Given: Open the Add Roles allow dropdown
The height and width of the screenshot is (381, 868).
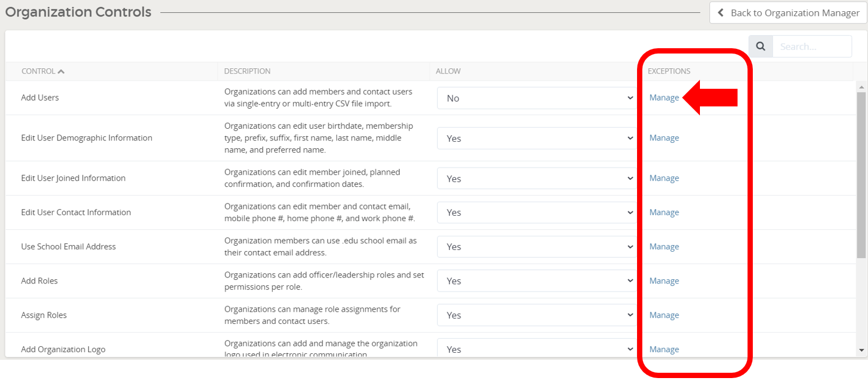Looking at the screenshot, I should click(x=536, y=280).
